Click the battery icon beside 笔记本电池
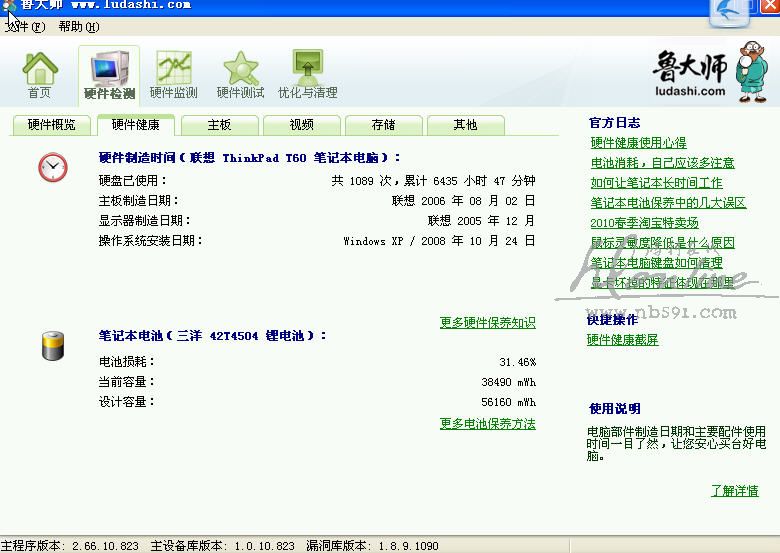Screen dimensions: 780x553 [53, 346]
